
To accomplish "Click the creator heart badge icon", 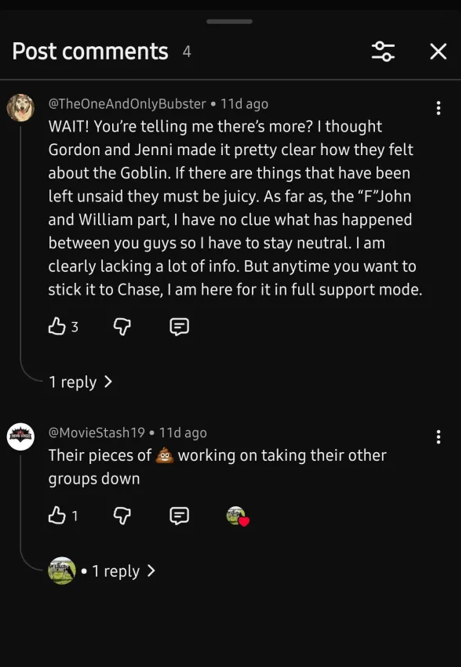I will click(x=237, y=516).
